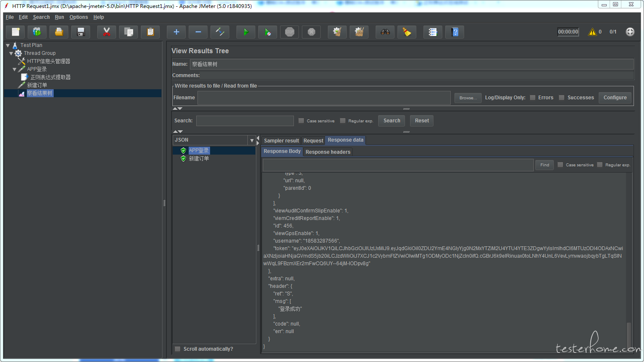Image resolution: width=644 pixels, height=362 pixels.
Task: Click the Search button
Action: pos(392,121)
